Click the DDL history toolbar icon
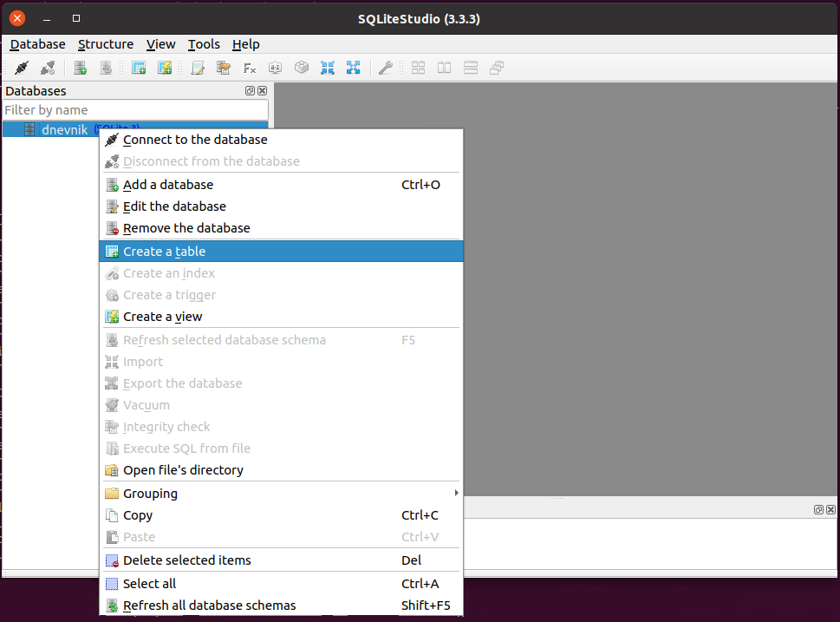840x622 pixels. [x=224, y=68]
